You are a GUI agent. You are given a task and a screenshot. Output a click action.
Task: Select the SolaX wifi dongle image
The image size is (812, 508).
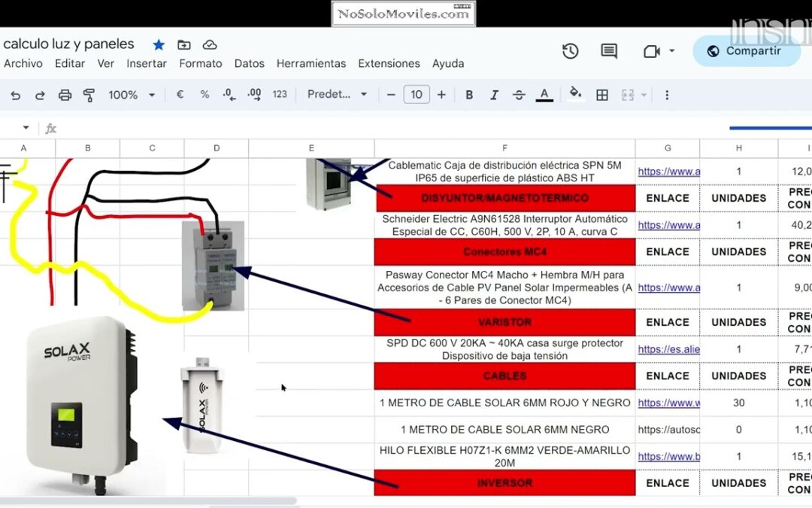pyautogui.click(x=202, y=405)
